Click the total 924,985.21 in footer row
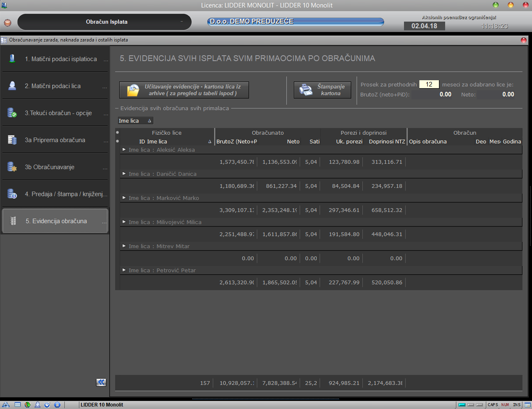The height and width of the screenshot is (409, 532). click(x=344, y=383)
